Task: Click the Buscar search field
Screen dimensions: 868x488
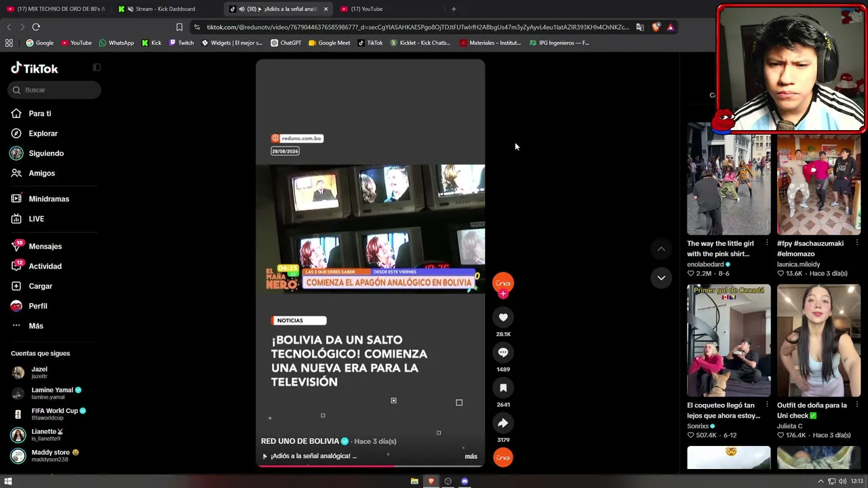Action: 56,89
